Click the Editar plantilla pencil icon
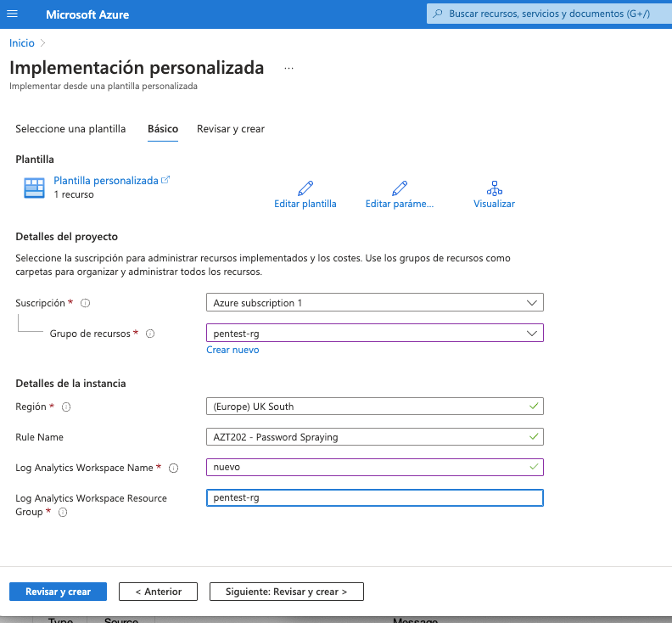This screenshot has height=623, width=672. click(305, 188)
